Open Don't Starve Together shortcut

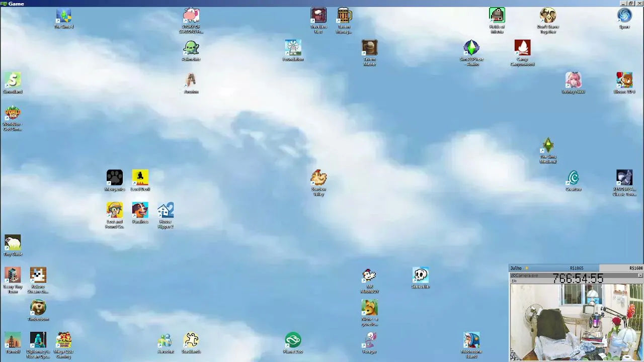pyautogui.click(x=548, y=16)
